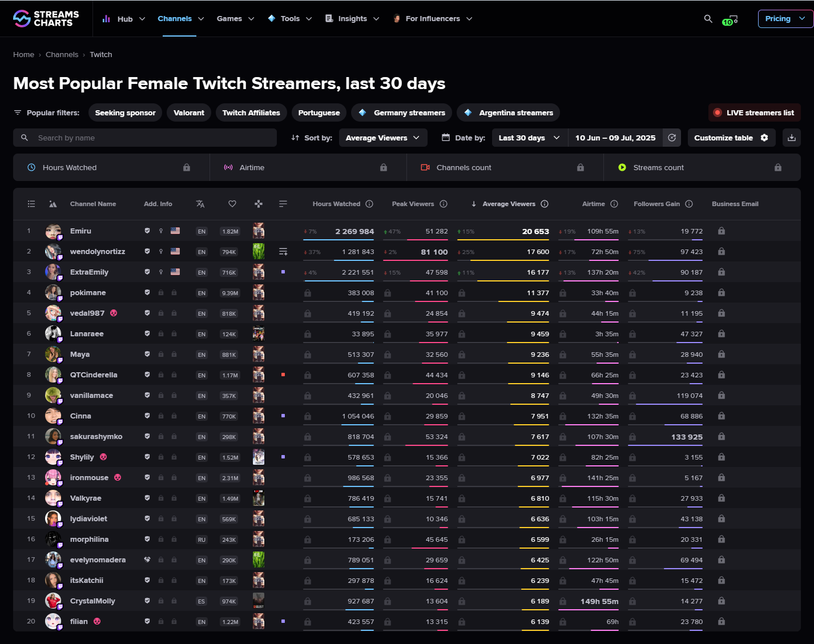Viewport: 814px width, 644px height.
Task: Click the Streams Charts logo
Action: [46, 19]
